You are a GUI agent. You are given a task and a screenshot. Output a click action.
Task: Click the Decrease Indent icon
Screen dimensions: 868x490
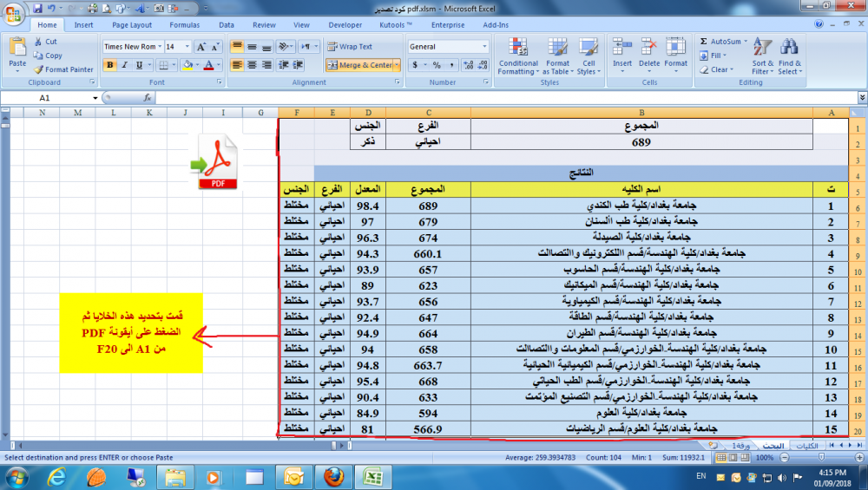click(x=284, y=65)
